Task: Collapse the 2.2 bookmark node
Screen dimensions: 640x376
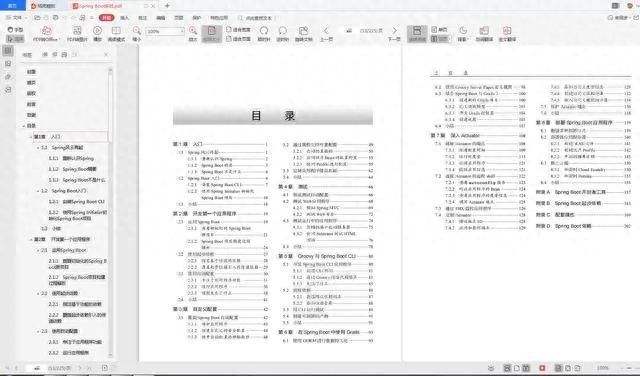Action: pyautogui.click(x=38, y=293)
